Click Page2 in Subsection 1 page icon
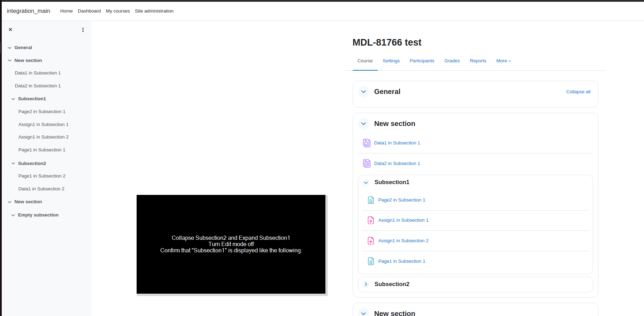Viewport: 644px width, 316px height. tap(371, 200)
